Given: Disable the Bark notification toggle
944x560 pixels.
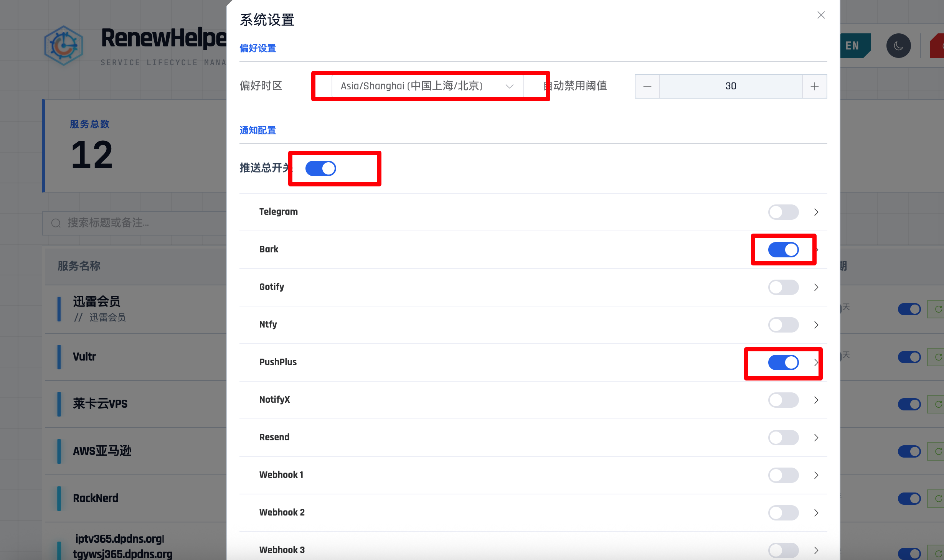Looking at the screenshot, I should click(783, 250).
